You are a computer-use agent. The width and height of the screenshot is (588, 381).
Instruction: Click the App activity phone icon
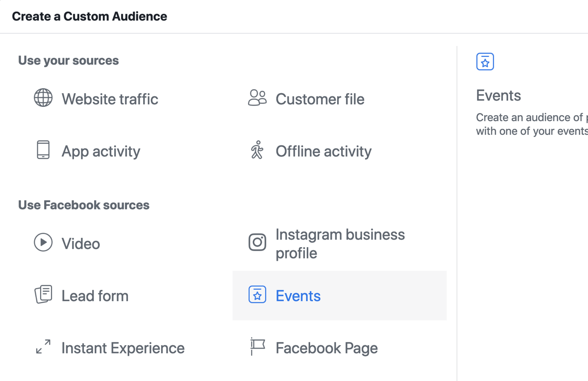pyautogui.click(x=43, y=151)
